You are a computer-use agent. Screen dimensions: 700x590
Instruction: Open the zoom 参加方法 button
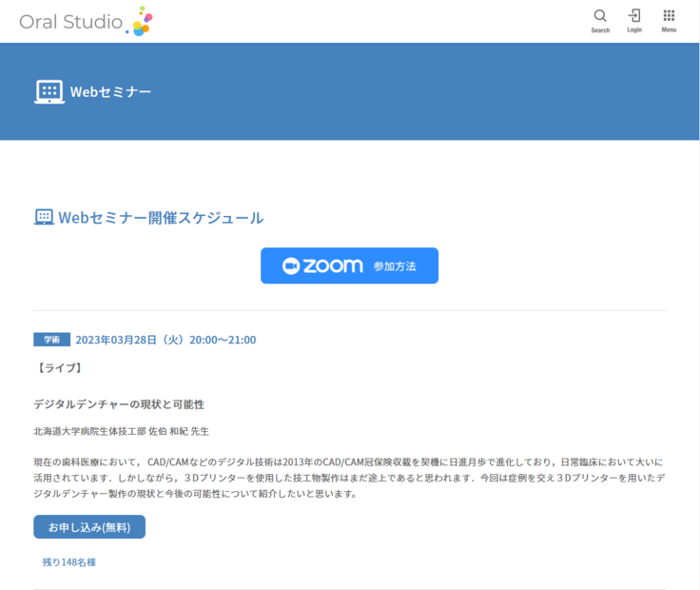pyautogui.click(x=349, y=265)
